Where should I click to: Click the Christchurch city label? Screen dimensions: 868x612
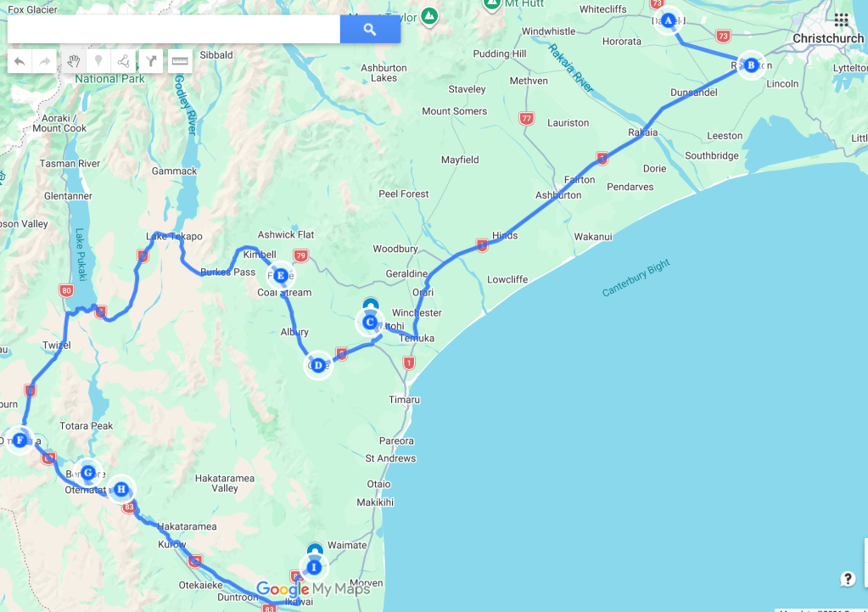(x=827, y=38)
